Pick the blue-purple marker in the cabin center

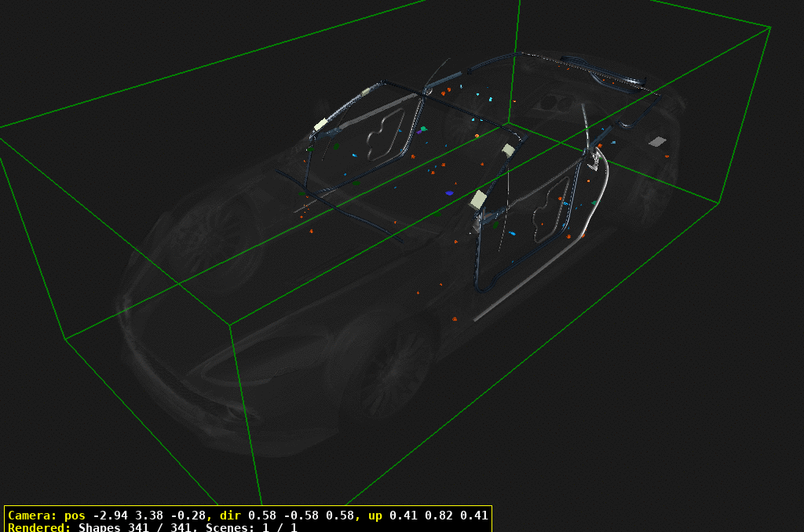click(x=450, y=192)
